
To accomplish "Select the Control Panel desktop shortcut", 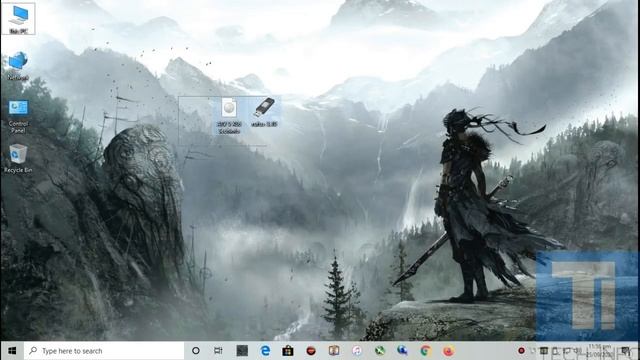I will click(18, 117).
